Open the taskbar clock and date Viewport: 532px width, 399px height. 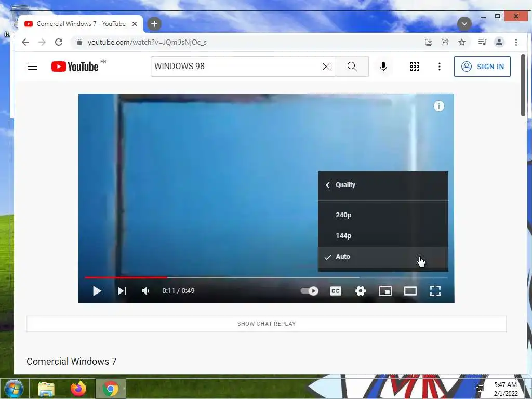click(x=506, y=389)
